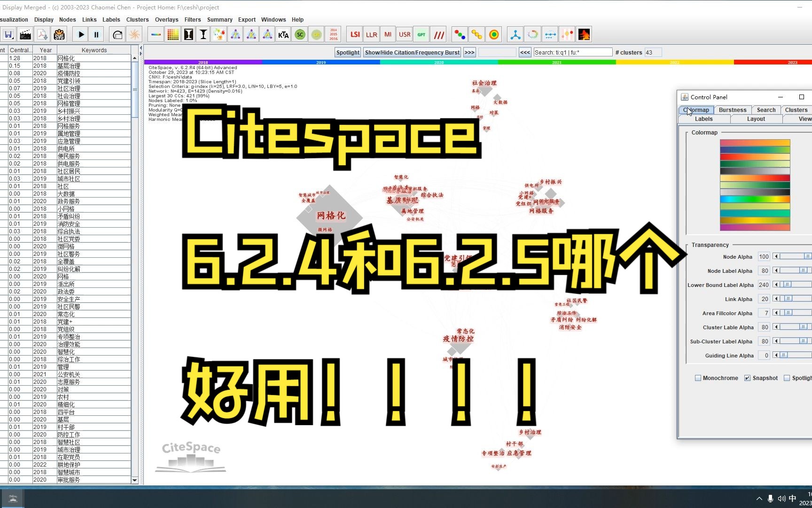812x508 pixels.
Task: Open the Overlays menu
Action: (166, 20)
